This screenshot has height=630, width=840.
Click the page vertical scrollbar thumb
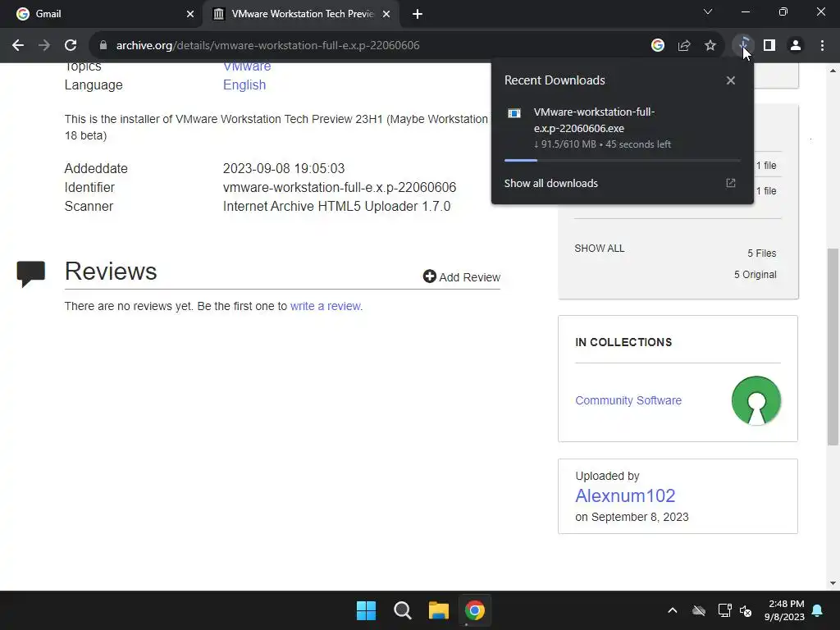coord(833,347)
